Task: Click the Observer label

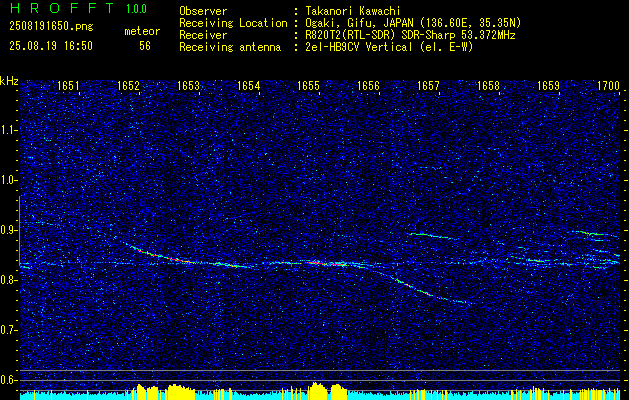Action: [203, 11]
